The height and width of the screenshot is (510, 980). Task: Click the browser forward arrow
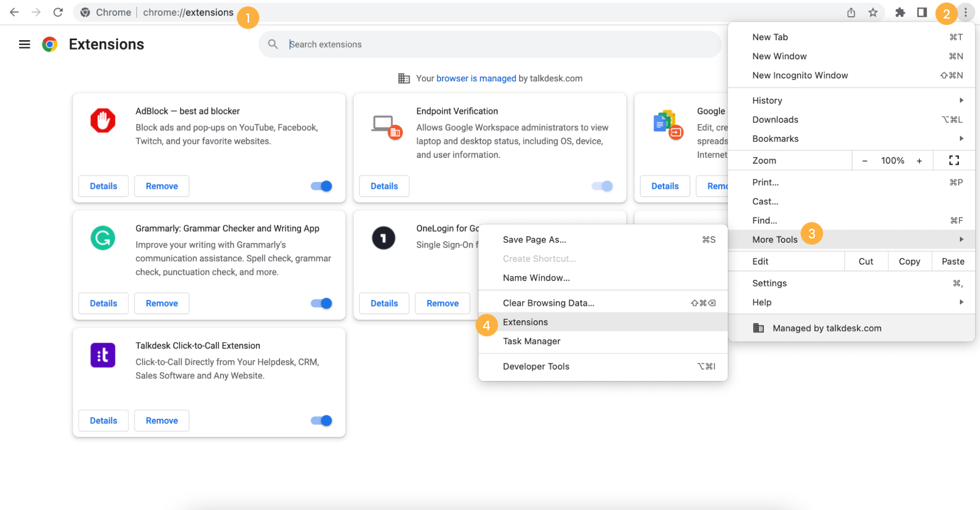36,12
